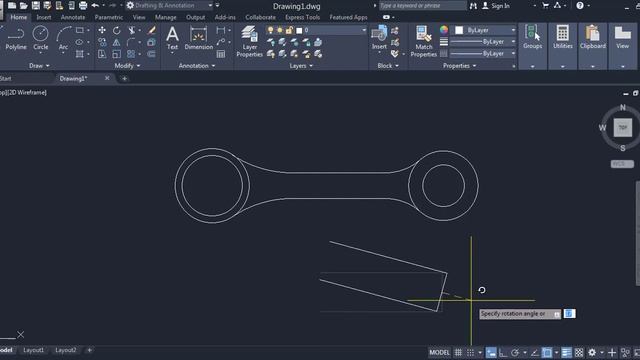Activate the Stretch tool
This screenshot has width=640, height=360.
[x=102, y=54]
